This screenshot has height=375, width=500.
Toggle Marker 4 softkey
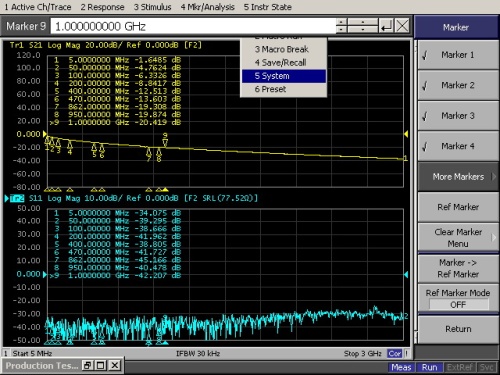tap(458, 146)
